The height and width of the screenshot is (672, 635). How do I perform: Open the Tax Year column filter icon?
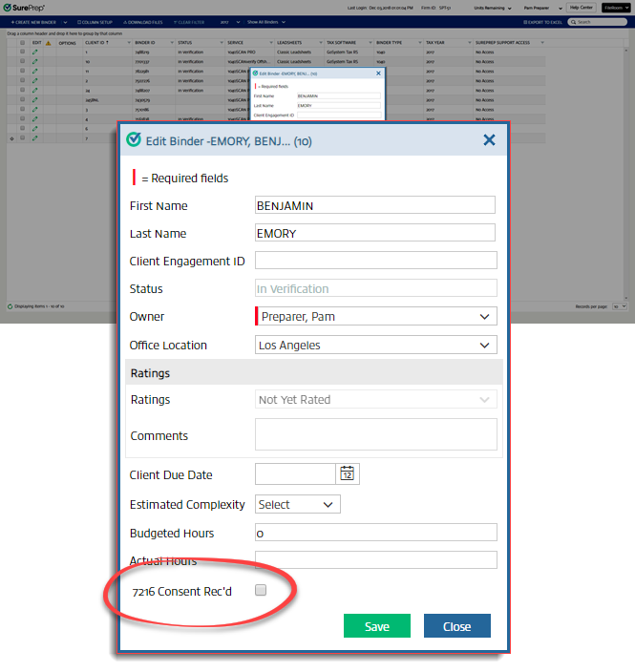[x=470, y=43]
